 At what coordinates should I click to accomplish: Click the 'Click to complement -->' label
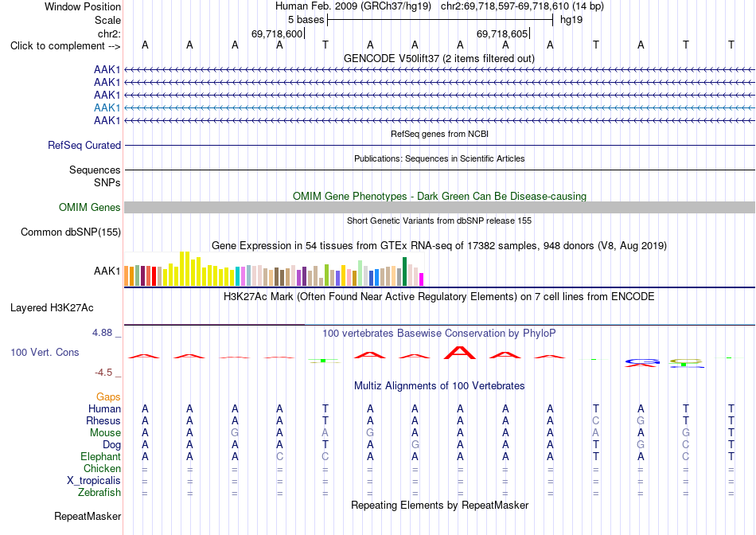(x=65, y=46)
